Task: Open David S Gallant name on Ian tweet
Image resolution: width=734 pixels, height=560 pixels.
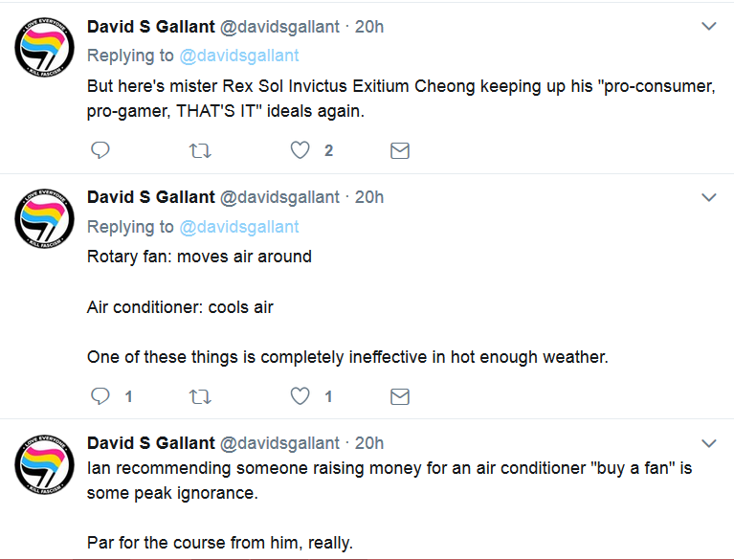Action: (151, 443)
